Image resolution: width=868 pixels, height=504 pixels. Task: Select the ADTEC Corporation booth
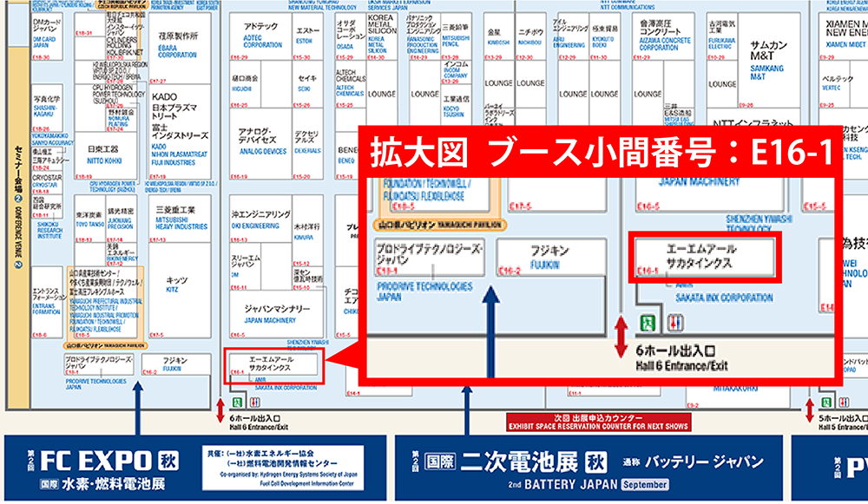click(x=260, y=36)
